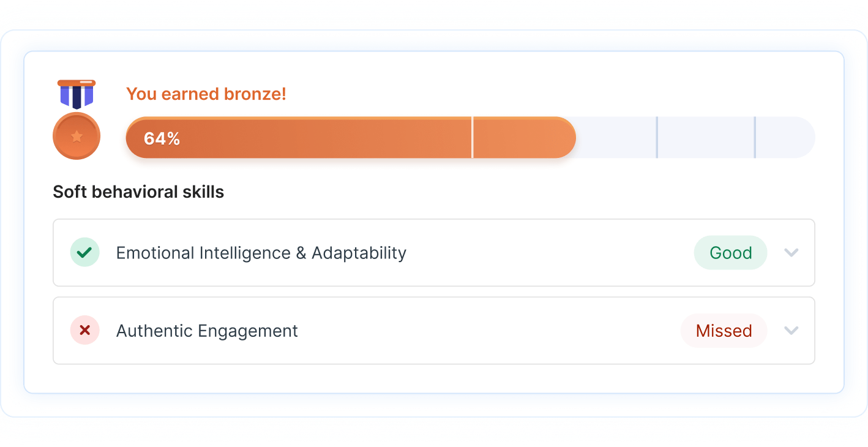Screen dimensions: 868x447
Task: Click the last threshold marker on progress bar
Action: point(755,137)
